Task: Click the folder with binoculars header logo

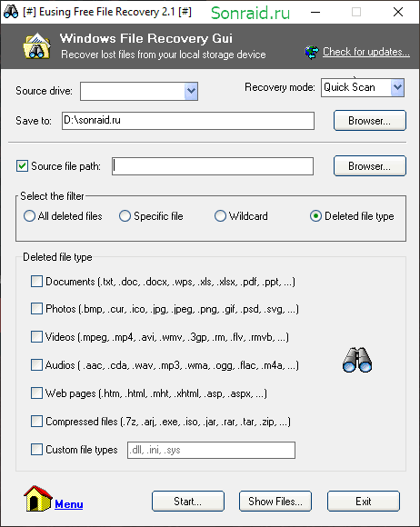Action: tap(37, 46)
